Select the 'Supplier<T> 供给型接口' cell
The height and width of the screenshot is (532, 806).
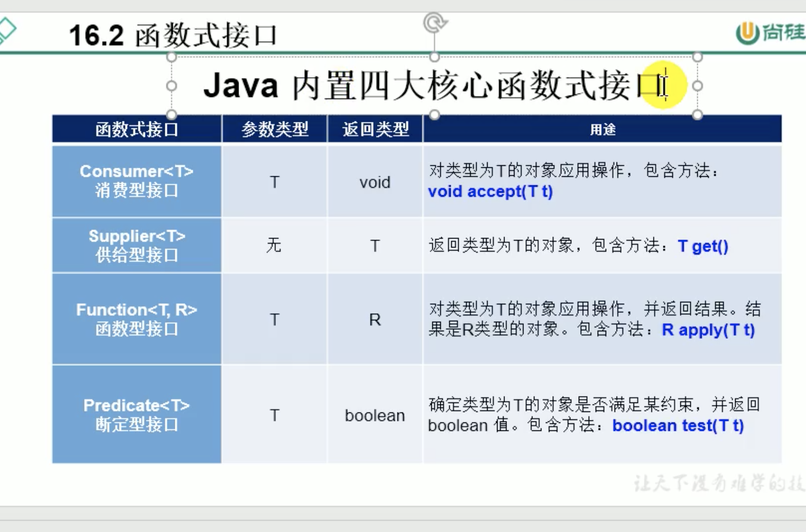(x=137, y=245)
